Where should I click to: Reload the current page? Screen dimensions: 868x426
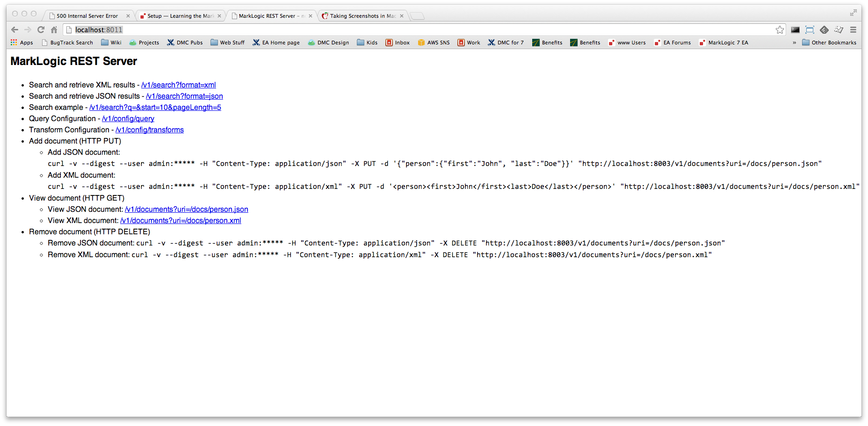(x=41, y=30)
